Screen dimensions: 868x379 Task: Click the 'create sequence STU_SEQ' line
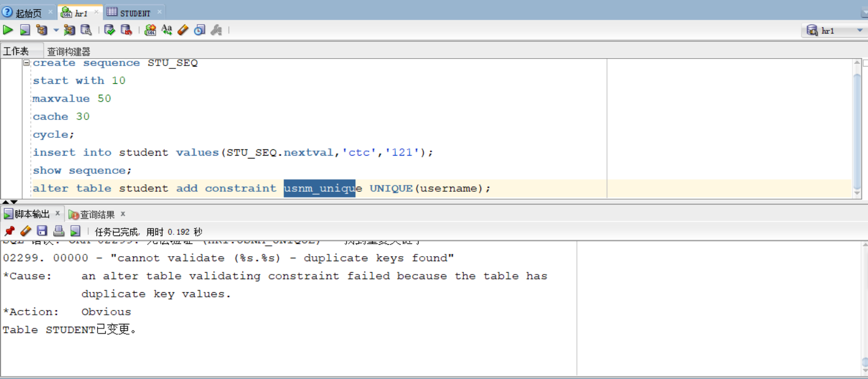point(115,63)
